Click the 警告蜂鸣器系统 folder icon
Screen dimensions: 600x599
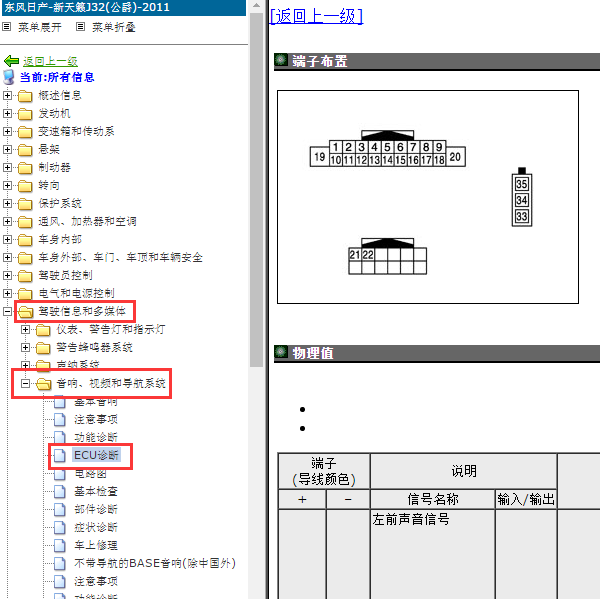coord(43,348)
